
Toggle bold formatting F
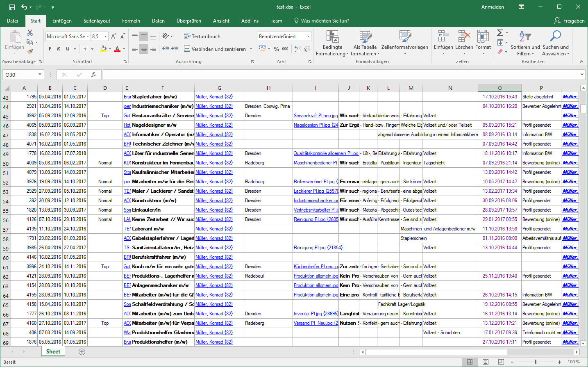[50, 49]
